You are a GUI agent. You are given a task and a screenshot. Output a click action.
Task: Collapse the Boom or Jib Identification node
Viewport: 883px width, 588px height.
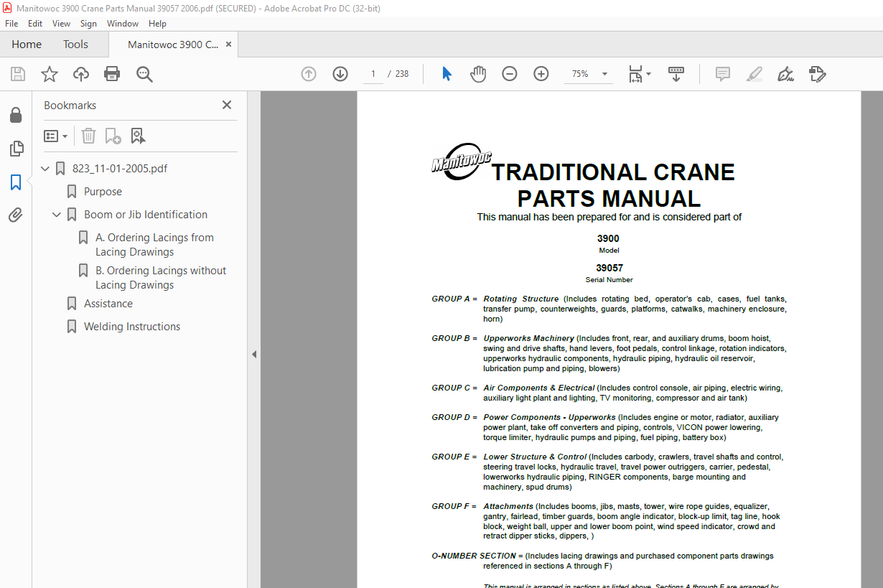(57, 215)
